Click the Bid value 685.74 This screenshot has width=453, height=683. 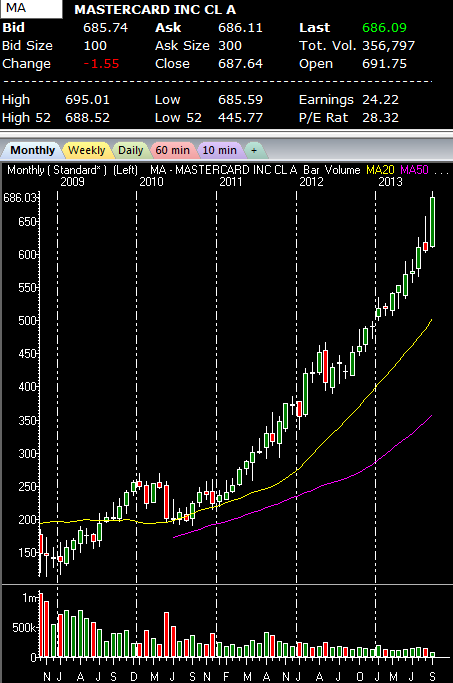(x=105, y=28)
